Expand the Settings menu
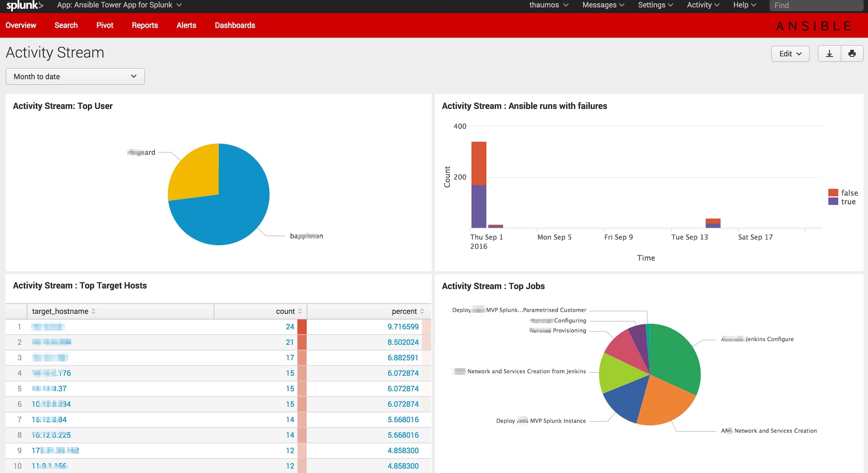Screen dimensions: 868x473 click(656, 5)
